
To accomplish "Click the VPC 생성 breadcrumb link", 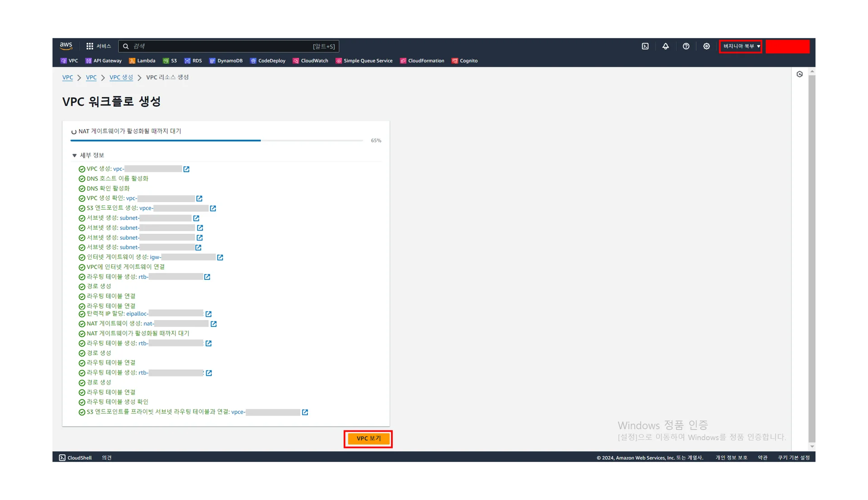I will [x=121, y=77].
